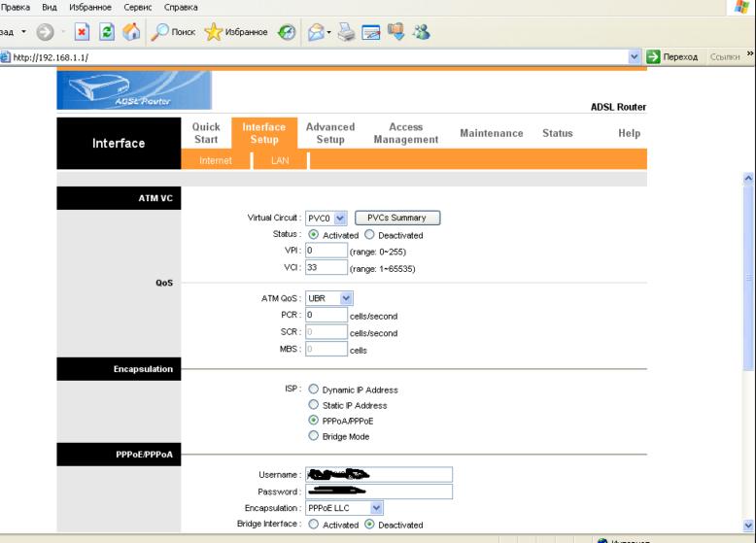Open the Virtual Circuit PVC0 dropdown
Screen dimensions: 756x543
[x=326, y=218]
